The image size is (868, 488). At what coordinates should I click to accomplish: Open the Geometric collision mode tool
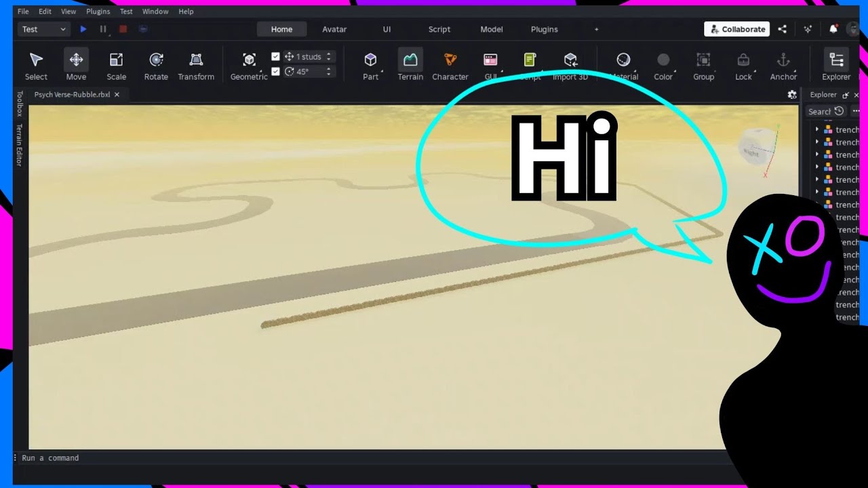(249, 65)
